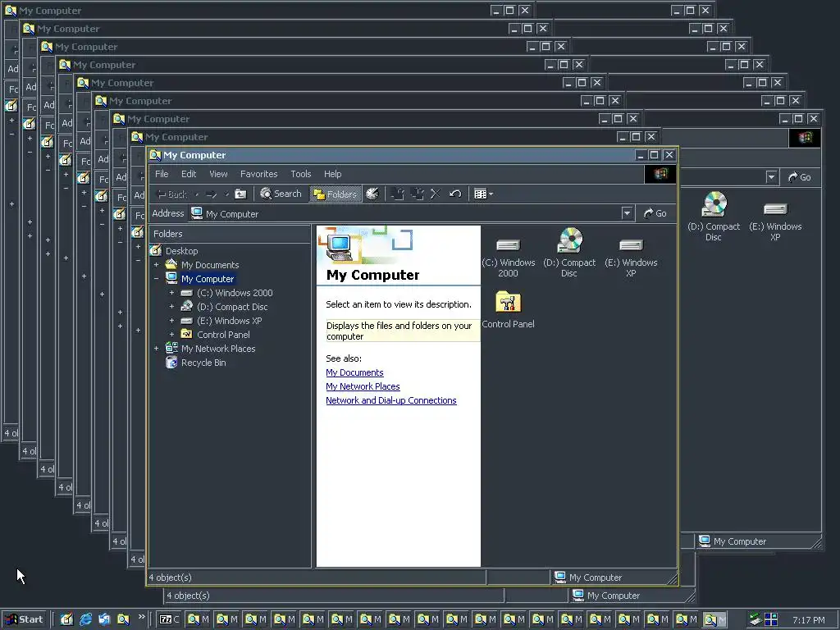Open the Address bar dropdown in front window
Screen dimensions: 840x630
click(628, 213)
